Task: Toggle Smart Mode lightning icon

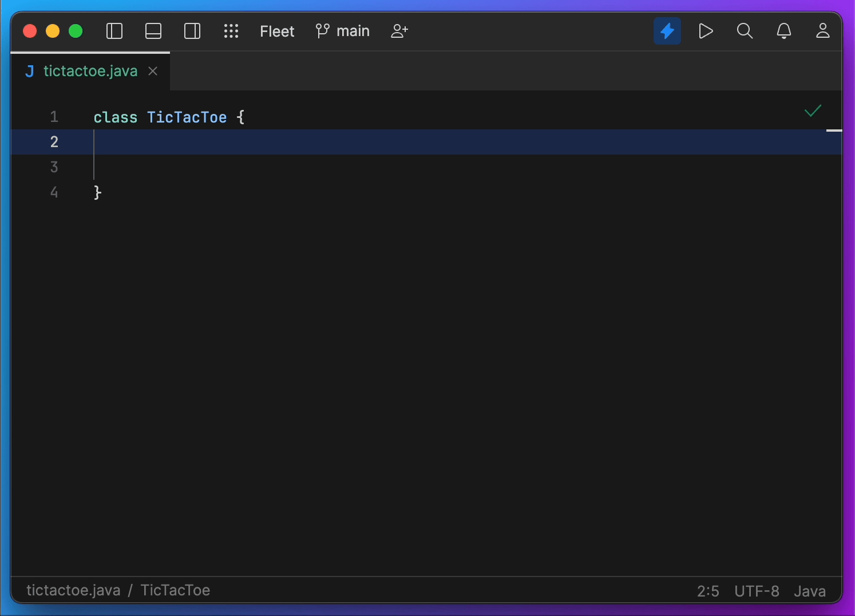Action: [x=667, y=31]
